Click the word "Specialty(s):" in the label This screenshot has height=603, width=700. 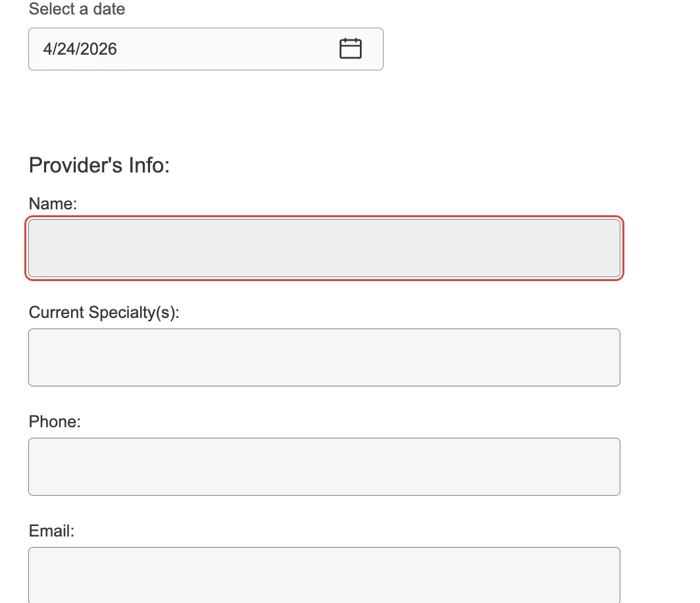pos(134,313)
